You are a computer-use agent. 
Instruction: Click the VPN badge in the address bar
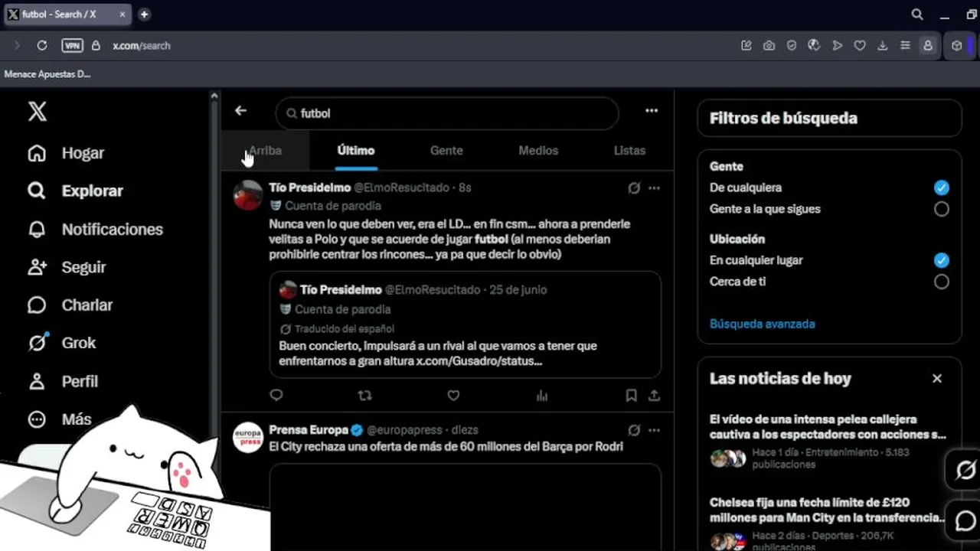72,46
